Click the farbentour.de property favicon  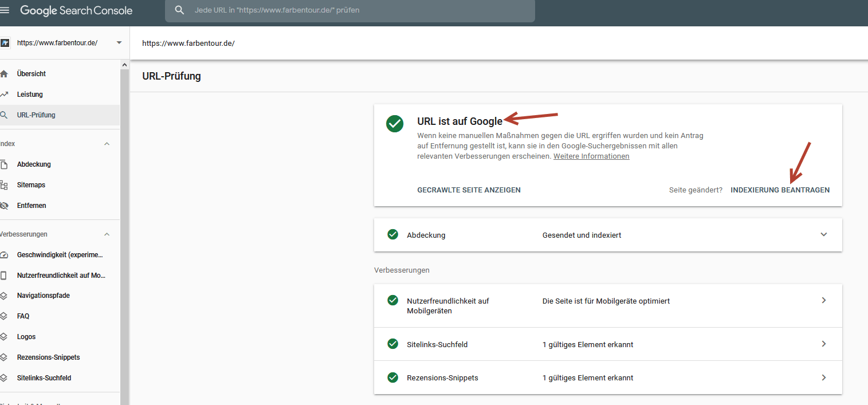pos(5,43)
